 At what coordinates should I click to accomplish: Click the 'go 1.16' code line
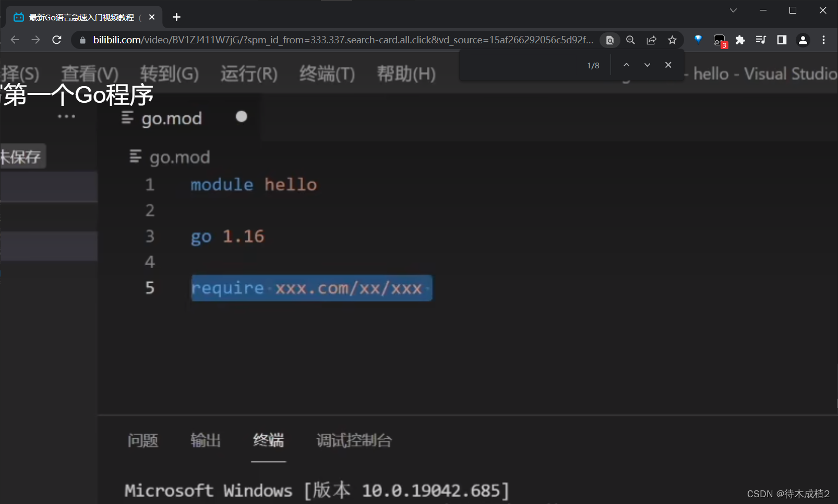click(228, 236)
